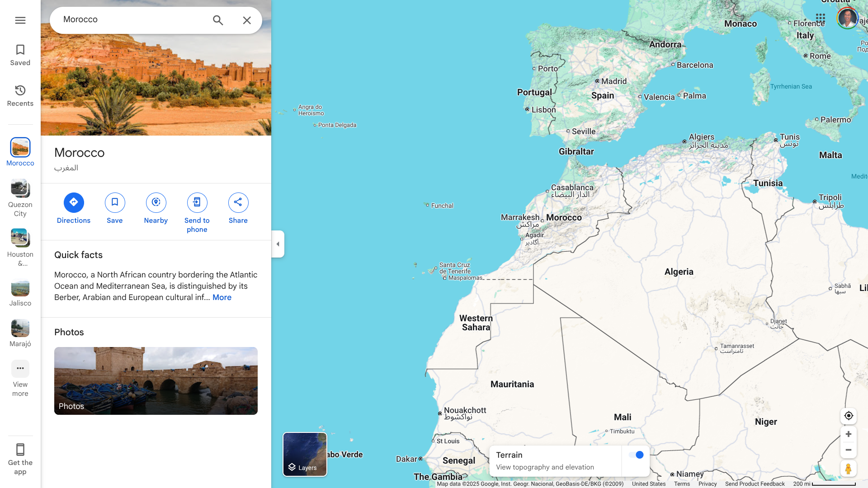Screen dimensions: 868x488
Task: Zoom in on the map
Action: coord(849,434)
